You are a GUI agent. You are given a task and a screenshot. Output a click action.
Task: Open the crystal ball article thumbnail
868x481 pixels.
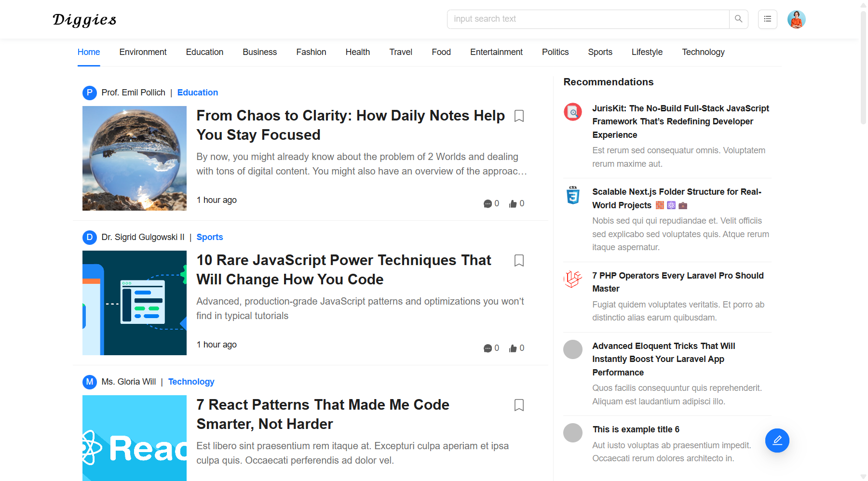[x=135, y=159]
